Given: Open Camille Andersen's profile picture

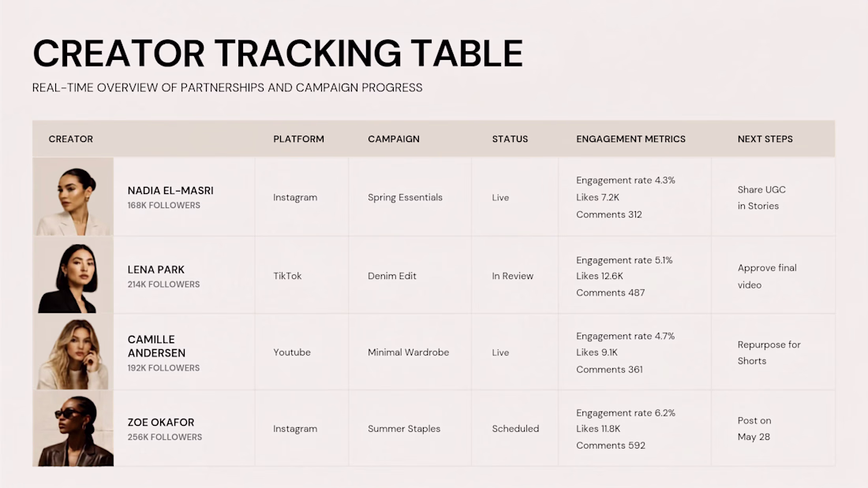Looking at the screenshot, I should [x=73, y=352].
